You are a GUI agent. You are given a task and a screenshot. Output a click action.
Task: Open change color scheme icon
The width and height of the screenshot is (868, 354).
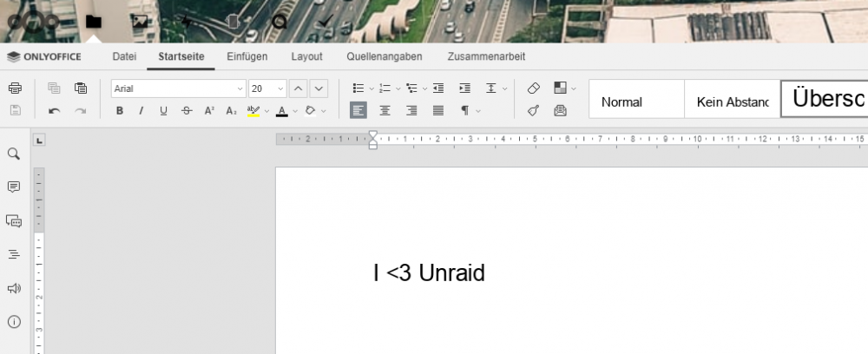click(560, 88)
